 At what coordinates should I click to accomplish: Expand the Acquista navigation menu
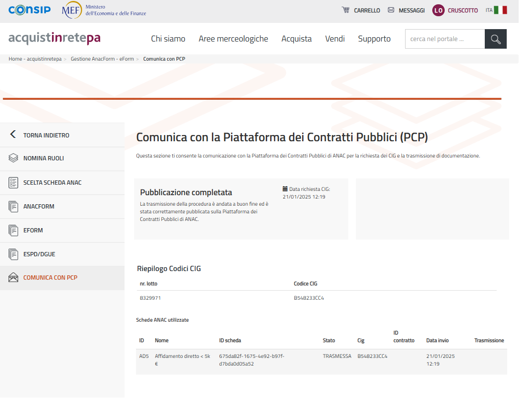pos(296,39)
